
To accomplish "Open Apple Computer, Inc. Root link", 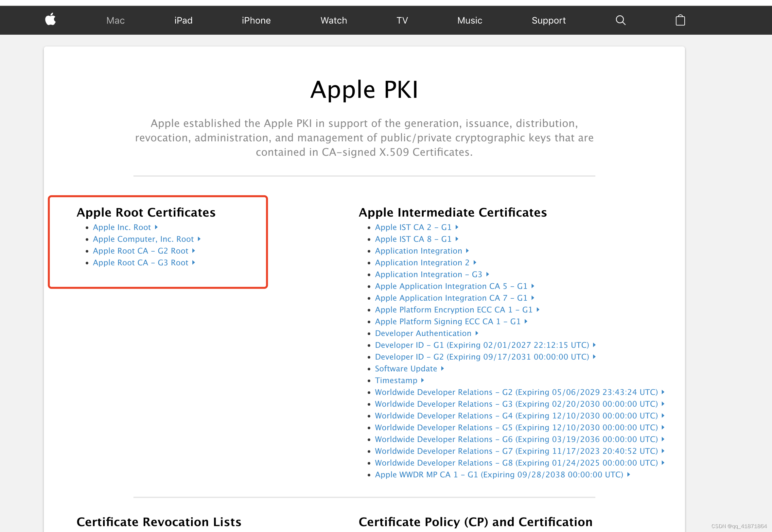I will point(147,239).
